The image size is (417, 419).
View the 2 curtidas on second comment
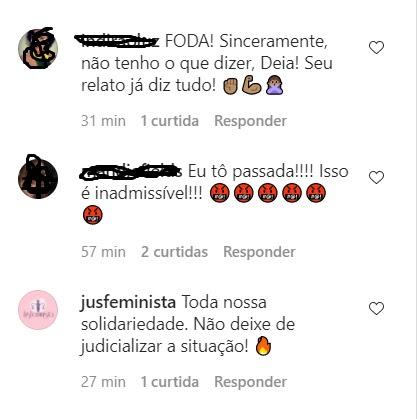point(174,252)
